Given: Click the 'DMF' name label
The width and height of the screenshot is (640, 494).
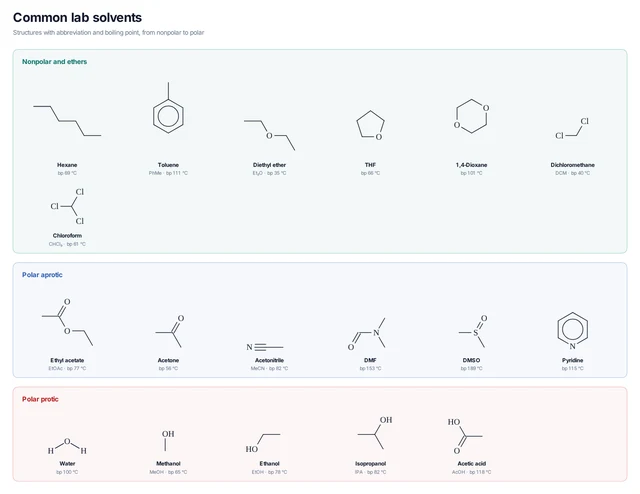Looking at the screenshot, I should click(371, 360).
